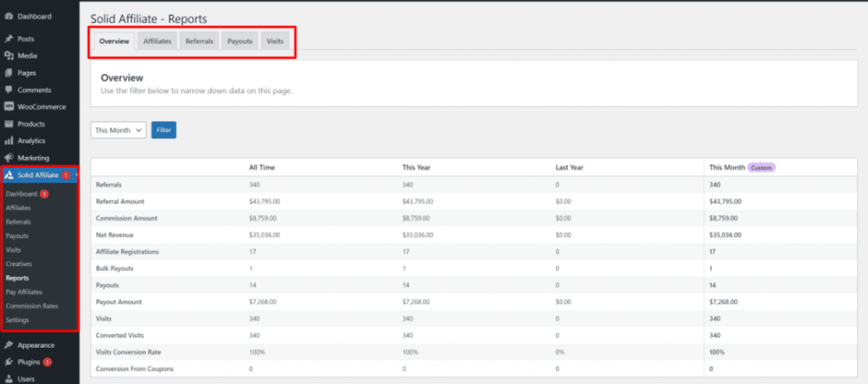Screen dimensions: 868x384
Task: Click the Appearance paintbrush icon
Action: click(x=8, y=345)
